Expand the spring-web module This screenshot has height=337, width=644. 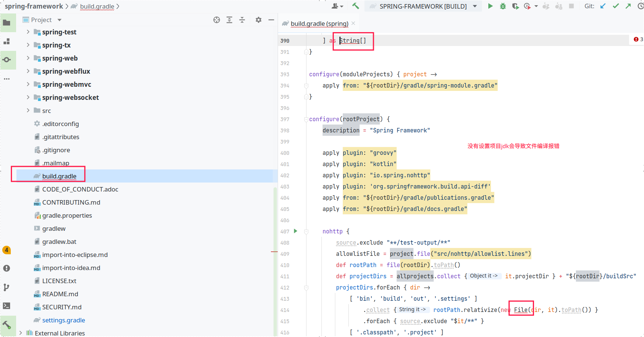(x=28, y=58)
